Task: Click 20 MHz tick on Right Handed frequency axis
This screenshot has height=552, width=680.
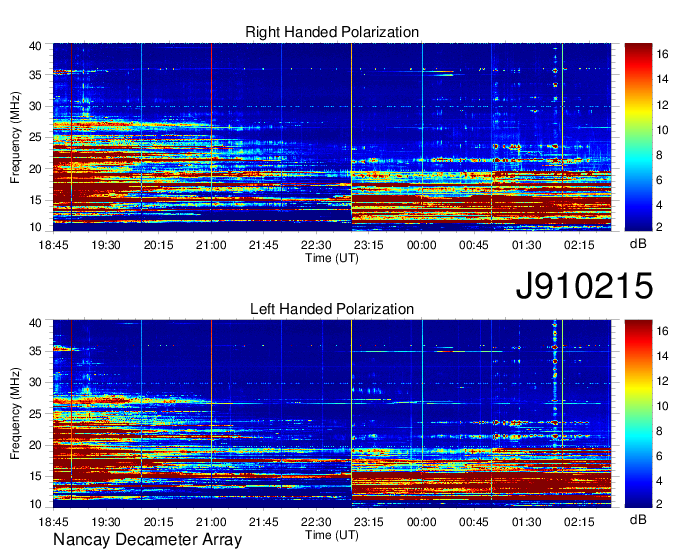Action: pos(35,169)
